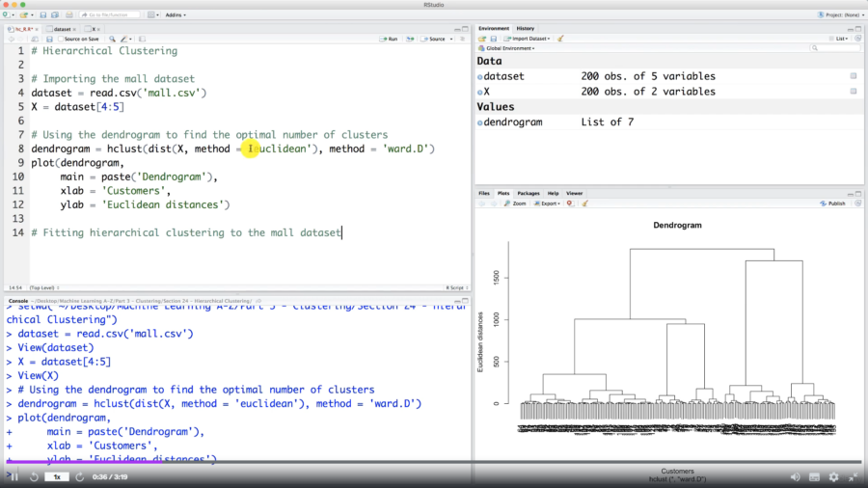Screen dimensions: 868x488
Task: Click the video progress bar to seek
Action: click(434, 463)
